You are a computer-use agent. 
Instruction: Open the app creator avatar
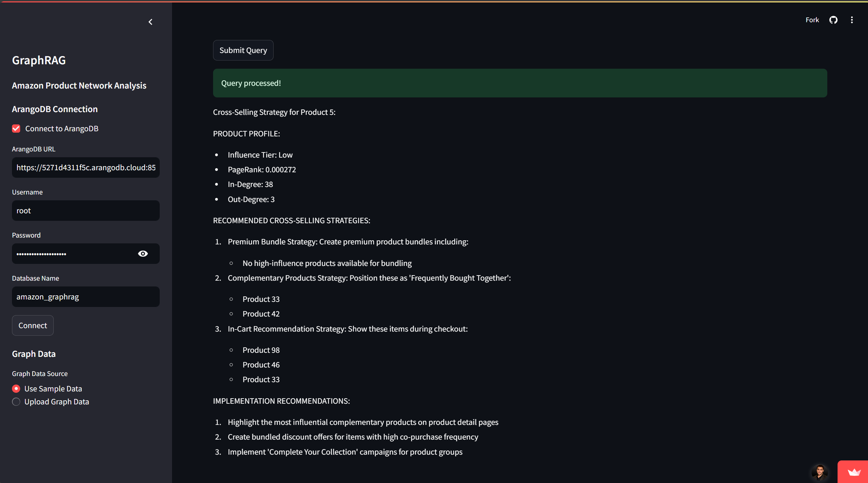click(820, 472)
